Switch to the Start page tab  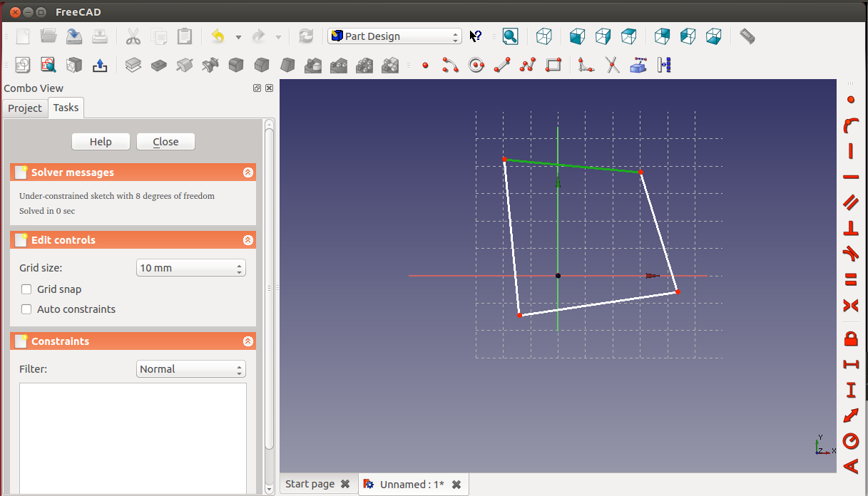(310, 484)
